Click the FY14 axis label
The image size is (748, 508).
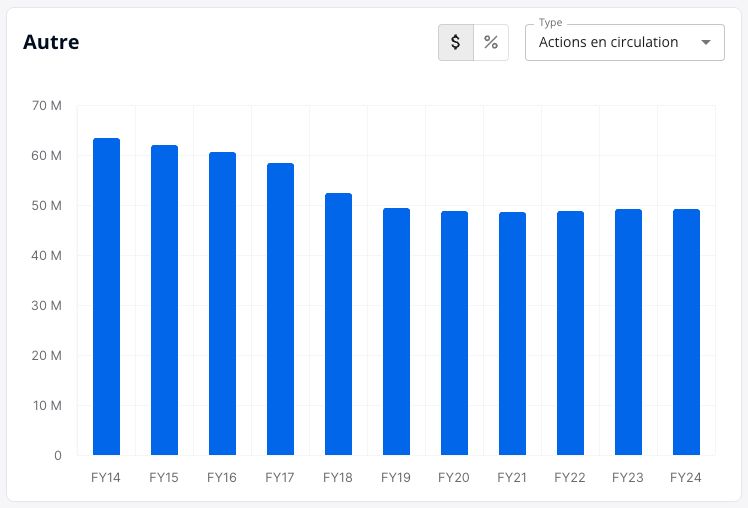pyautogui.click(x=105, y=477)
